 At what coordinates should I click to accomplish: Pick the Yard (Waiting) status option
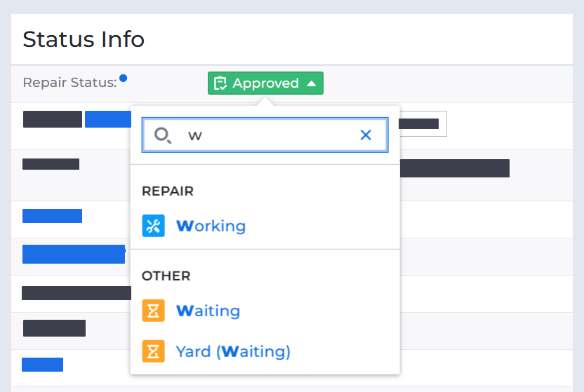point(233,351)
